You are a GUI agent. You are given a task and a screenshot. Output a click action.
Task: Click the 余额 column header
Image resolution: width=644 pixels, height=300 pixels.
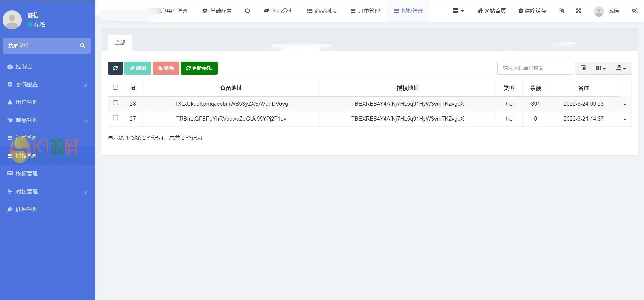535,88
